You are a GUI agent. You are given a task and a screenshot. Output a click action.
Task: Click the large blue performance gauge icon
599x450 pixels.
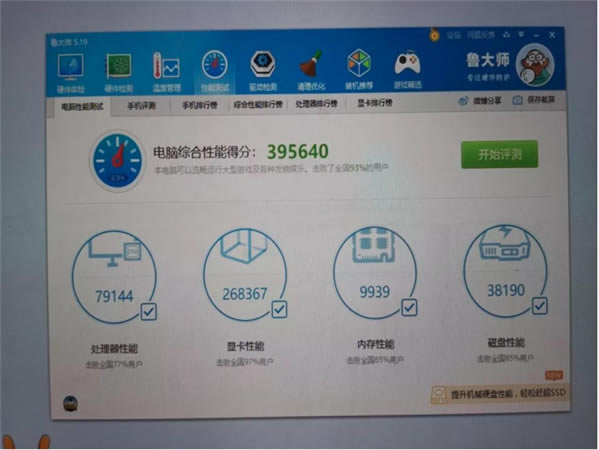click(x=118, y=160)
